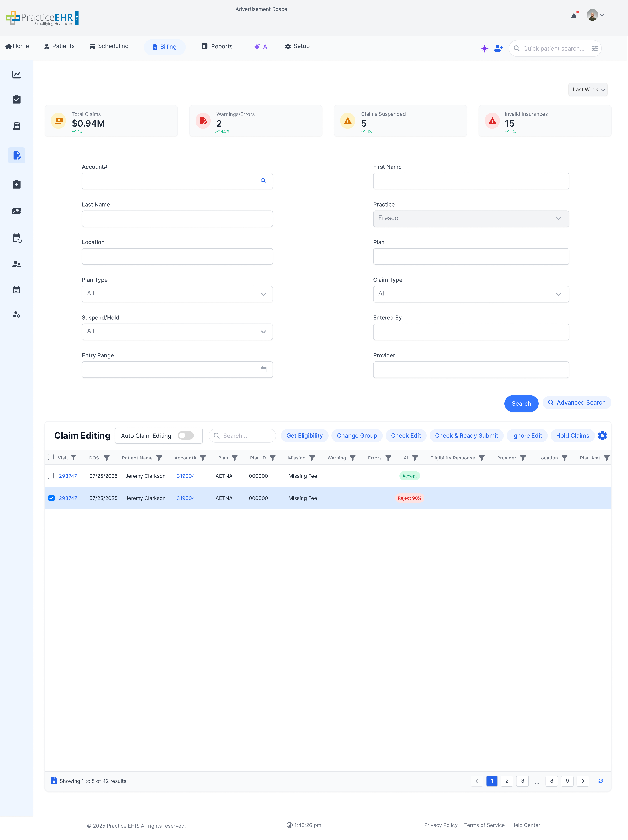Open the user settings icon at sidebar bottom
Image resolution: width=628 pixels, height=840 pixels.
click(x=16, y=314)
